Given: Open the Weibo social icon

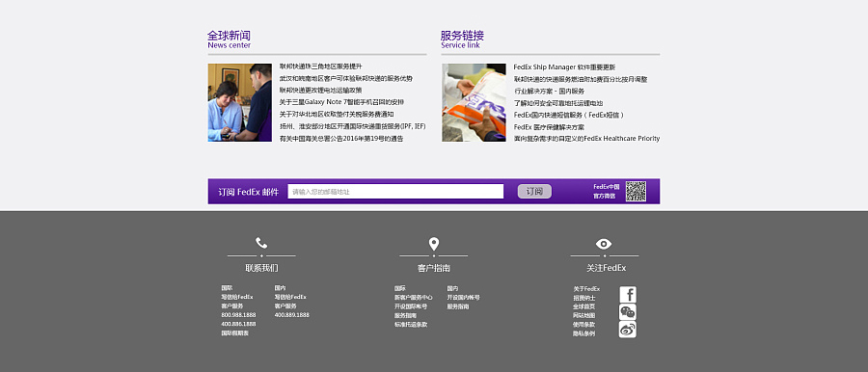Looking at the screenshot, I should pyautogui.click(x=627, y=330).
